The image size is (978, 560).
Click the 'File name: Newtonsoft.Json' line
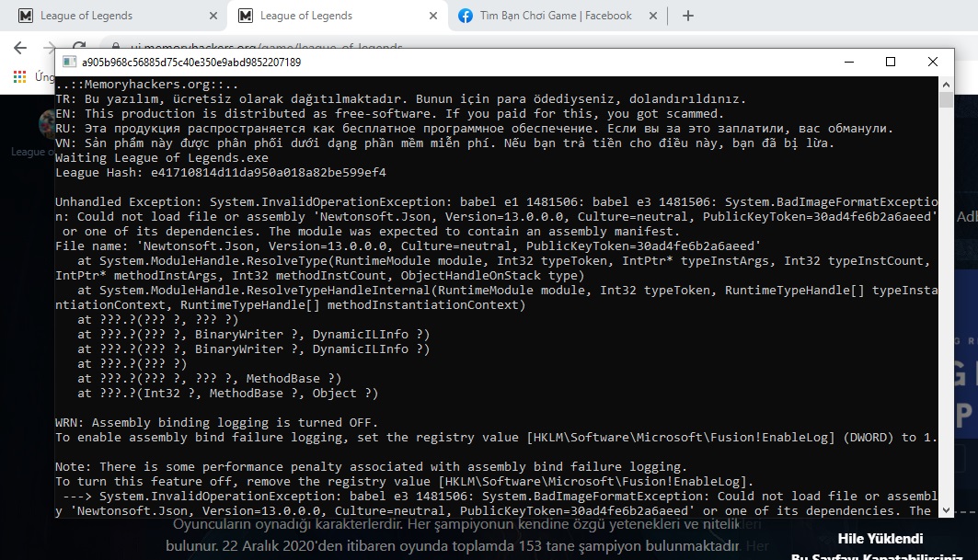(x=408, y=246)
